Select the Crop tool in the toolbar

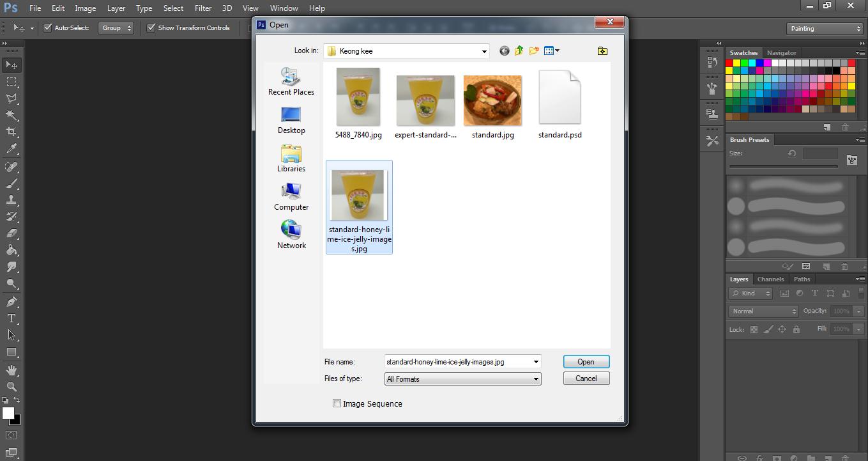11,132
